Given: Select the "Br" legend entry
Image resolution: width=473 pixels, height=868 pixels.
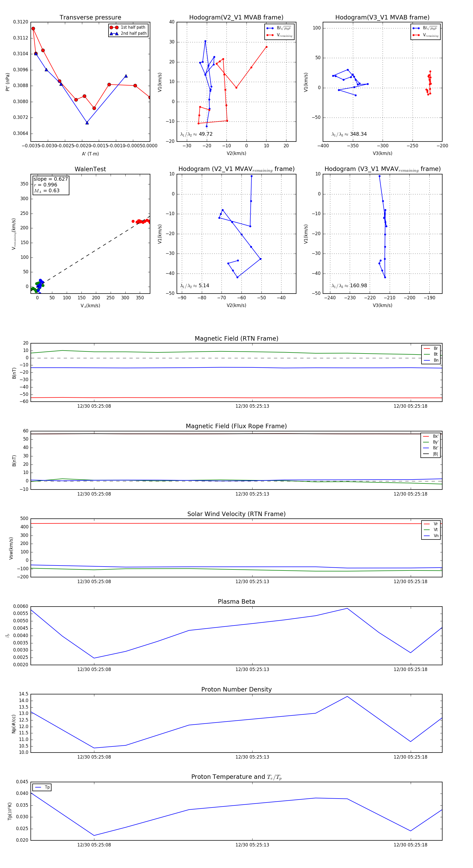Looking at the screenshot, I should tap(431, 349).
